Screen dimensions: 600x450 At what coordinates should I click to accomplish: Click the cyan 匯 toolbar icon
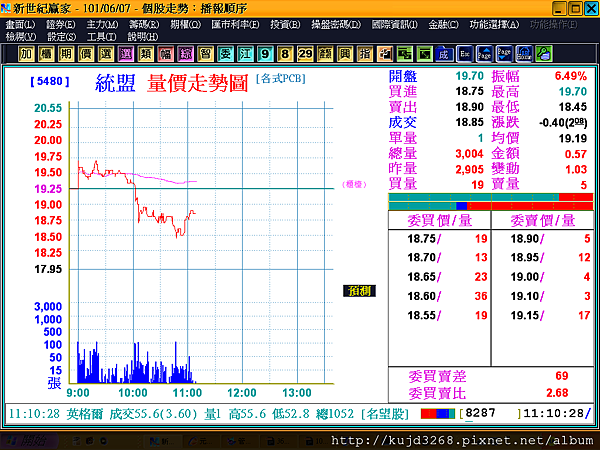(x=245, y=54)
